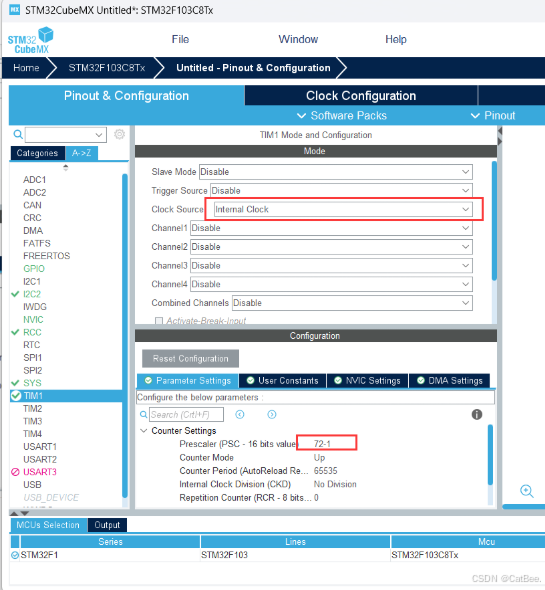This screenshot has width=545, height=590.
Task: Switch to the Output tab
Action: [107, 525]
